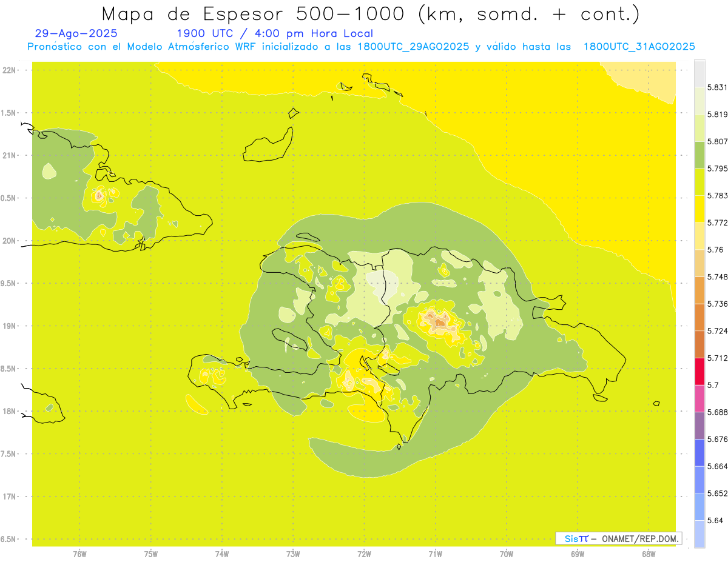Click the 'ONAMET/REP.DOM.' credit label
728x562 pixels.
[x=639, y=538]
